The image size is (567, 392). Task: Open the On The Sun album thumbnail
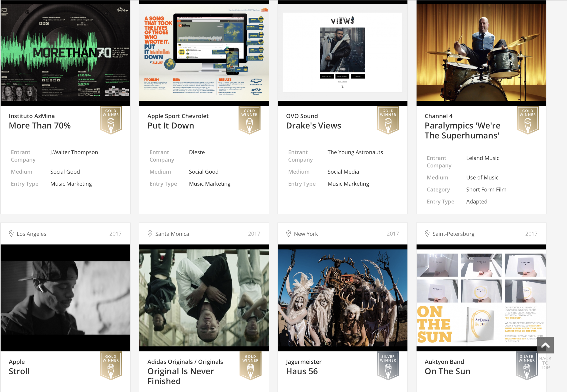pyautogui.click(x=481, y=298)
